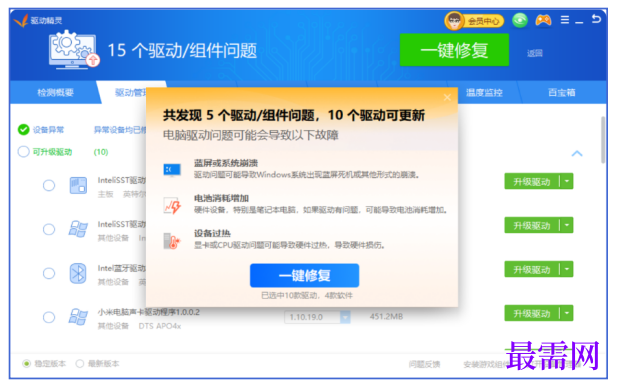Click the 驱动精灵 logo icon

click(21, 20)
